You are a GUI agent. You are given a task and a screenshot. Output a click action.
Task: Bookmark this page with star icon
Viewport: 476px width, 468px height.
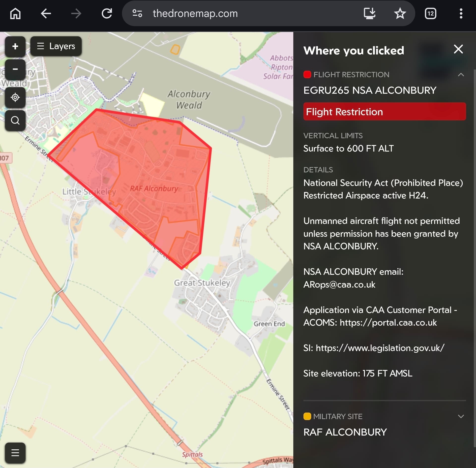[x=400, y=13]
